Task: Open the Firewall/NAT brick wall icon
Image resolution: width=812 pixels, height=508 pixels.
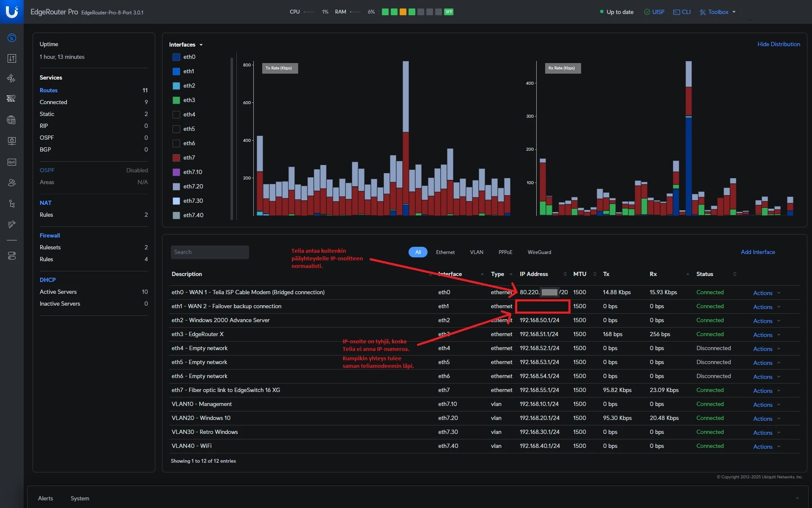Action: click(12, 99)
